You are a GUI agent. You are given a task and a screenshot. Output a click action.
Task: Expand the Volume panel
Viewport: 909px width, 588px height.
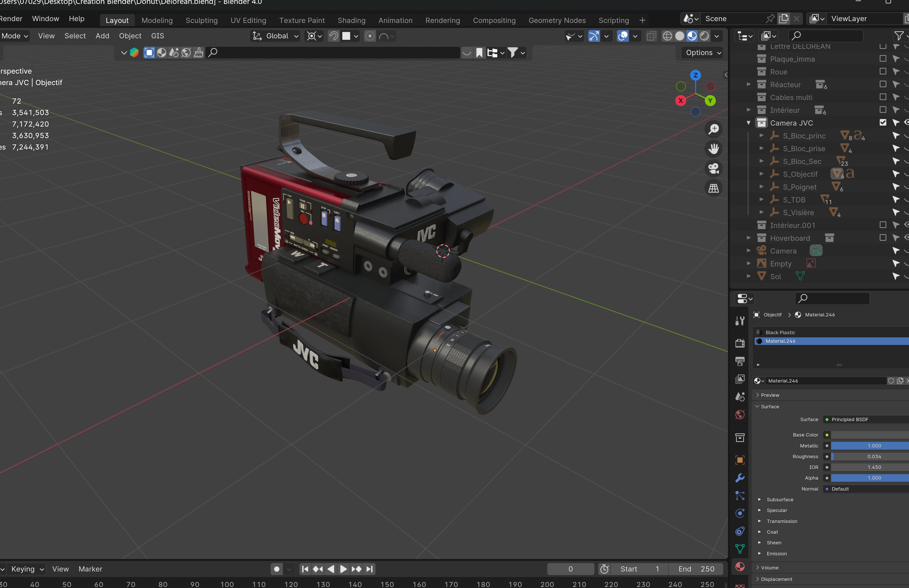coord(769,568)
